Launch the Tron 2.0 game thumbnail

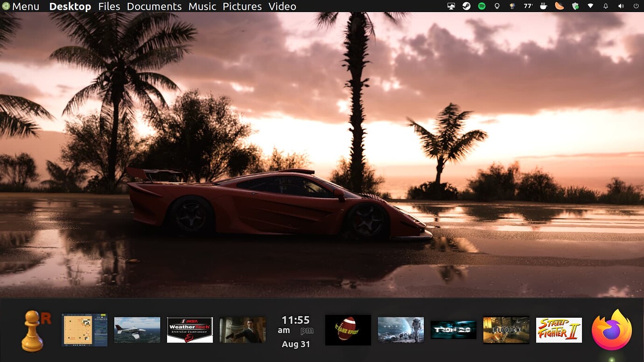pyautogui.click(x=453, y=330)
